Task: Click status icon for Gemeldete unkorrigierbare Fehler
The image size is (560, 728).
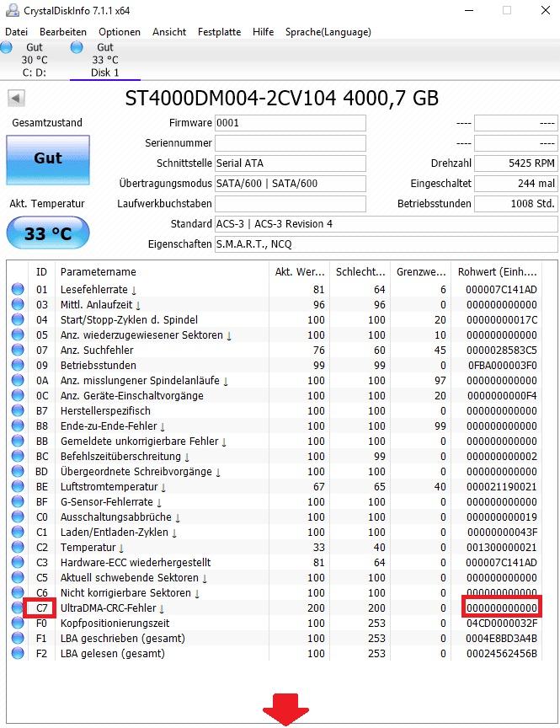Action: coord(18,441)
